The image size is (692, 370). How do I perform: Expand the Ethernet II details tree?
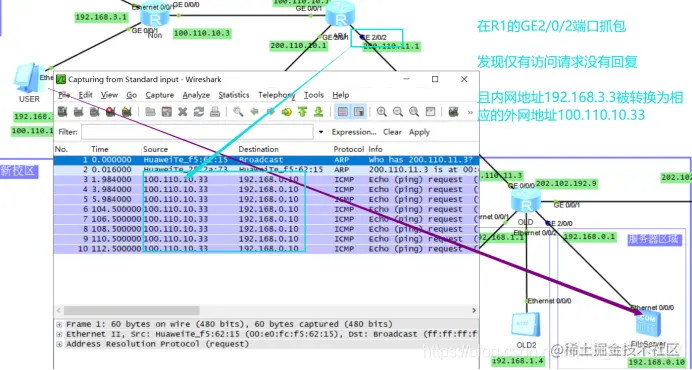tap(59, 334)
